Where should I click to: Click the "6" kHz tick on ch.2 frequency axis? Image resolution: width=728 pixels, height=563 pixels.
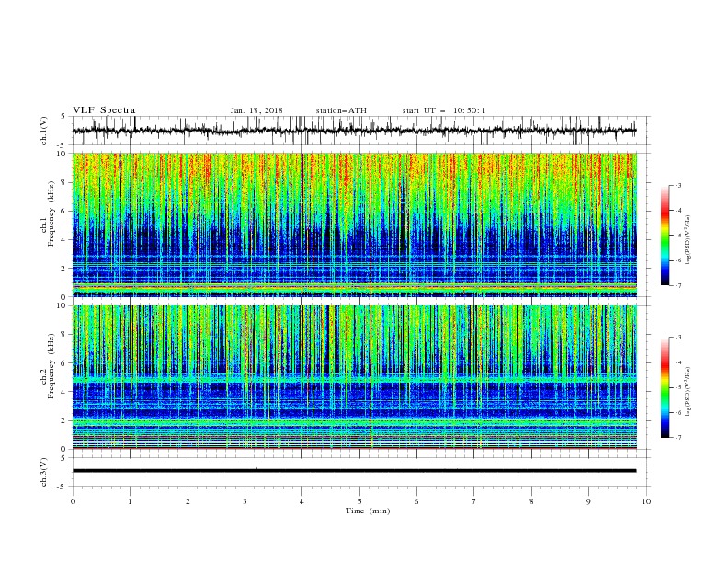(x=65, y=362)
